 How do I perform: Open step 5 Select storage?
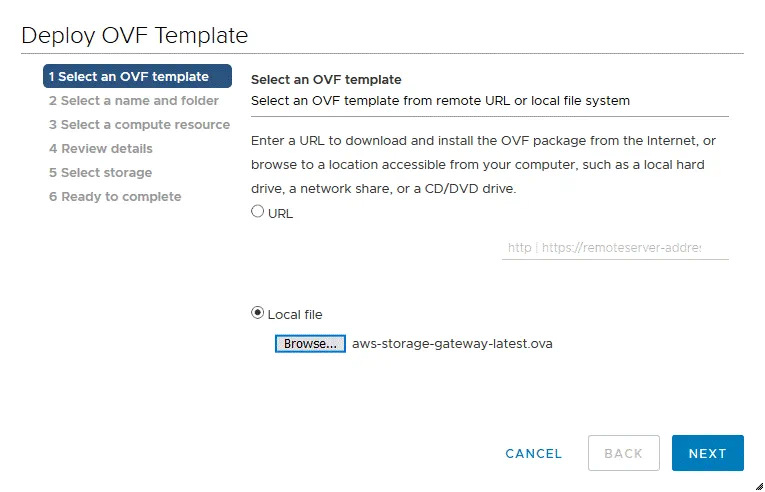[100, 173]
